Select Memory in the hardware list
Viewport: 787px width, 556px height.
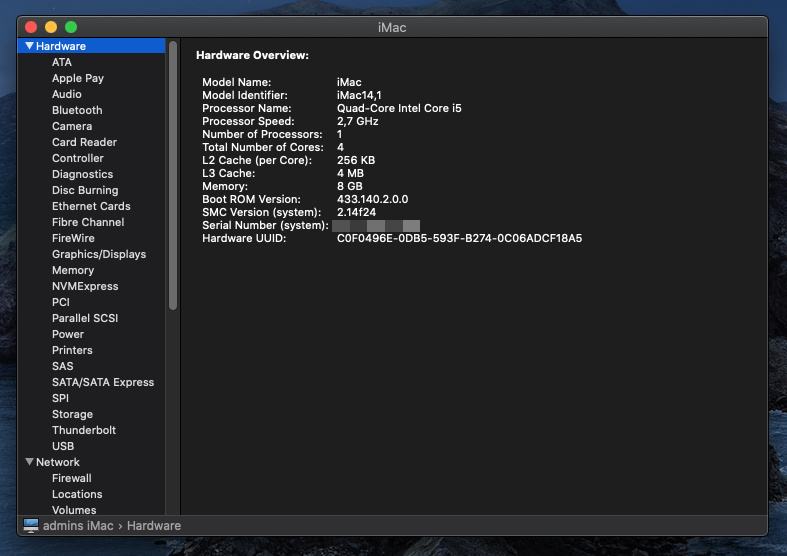[x=72, y=270]
